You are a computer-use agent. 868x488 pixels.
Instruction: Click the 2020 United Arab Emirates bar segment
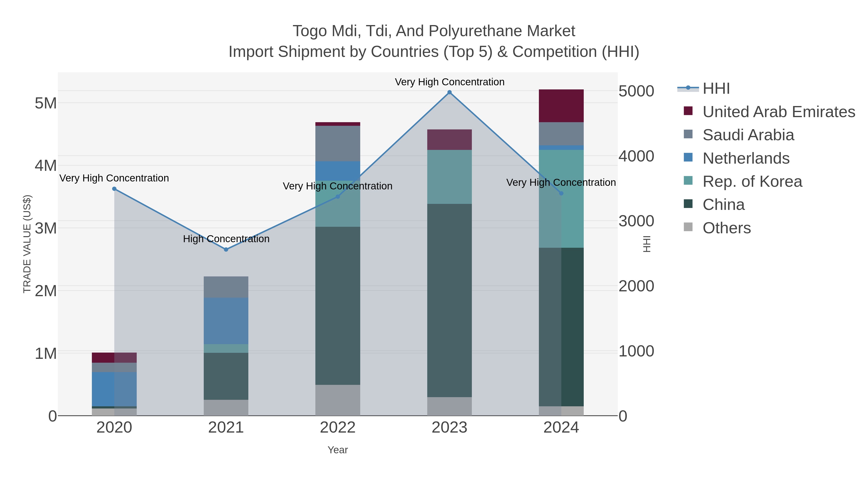point(114,358)
